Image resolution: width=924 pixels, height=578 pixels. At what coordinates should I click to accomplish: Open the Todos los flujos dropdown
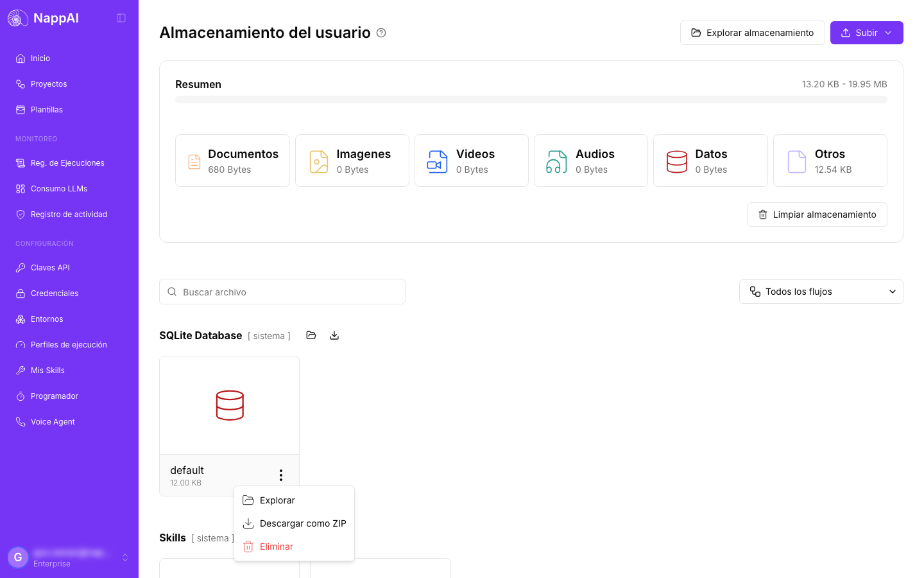tap(821, 292)
